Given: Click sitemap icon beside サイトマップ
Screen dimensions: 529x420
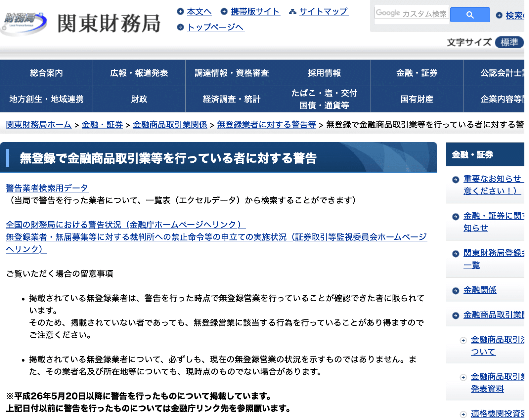Looking at the screenshot, I should point(292,12).
